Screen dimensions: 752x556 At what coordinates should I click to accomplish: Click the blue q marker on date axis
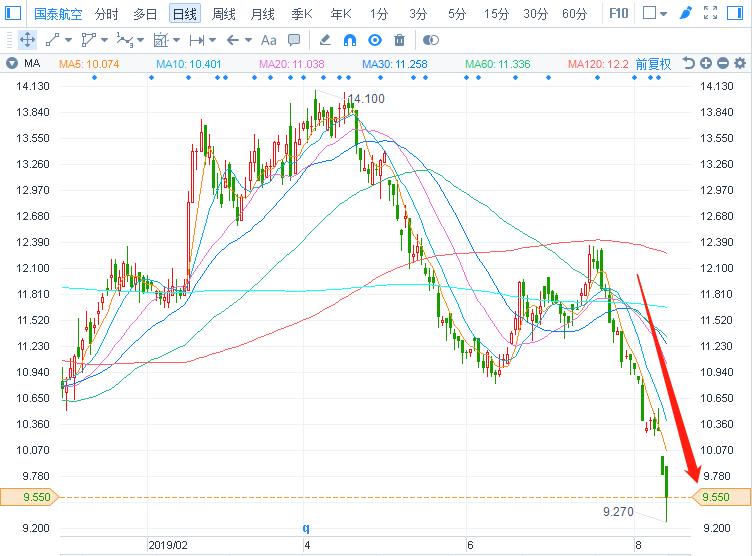306,528
